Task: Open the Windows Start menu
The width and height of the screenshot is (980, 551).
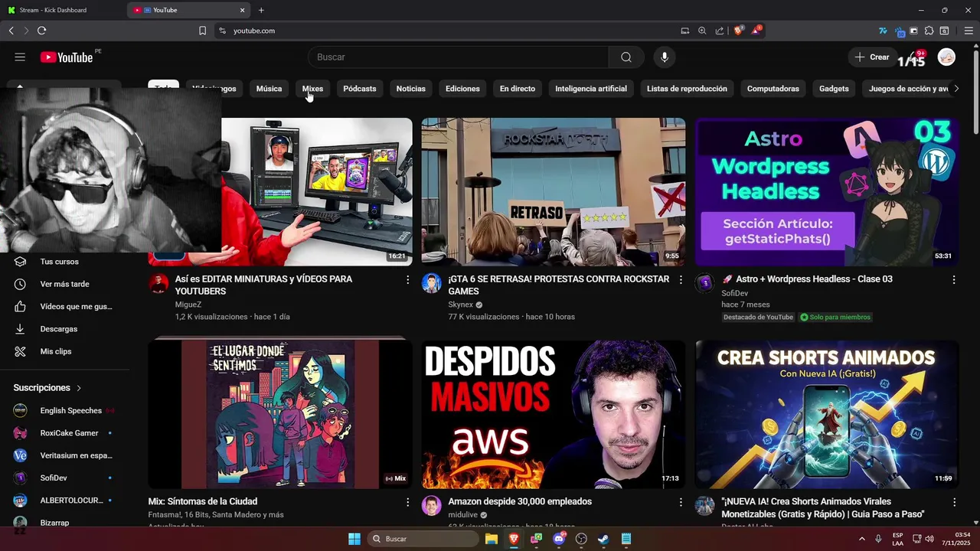Action: coord(354,539)
